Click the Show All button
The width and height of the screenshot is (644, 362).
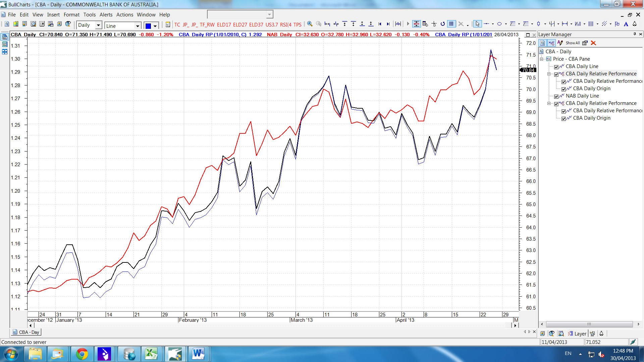click(x=572, y=43)
